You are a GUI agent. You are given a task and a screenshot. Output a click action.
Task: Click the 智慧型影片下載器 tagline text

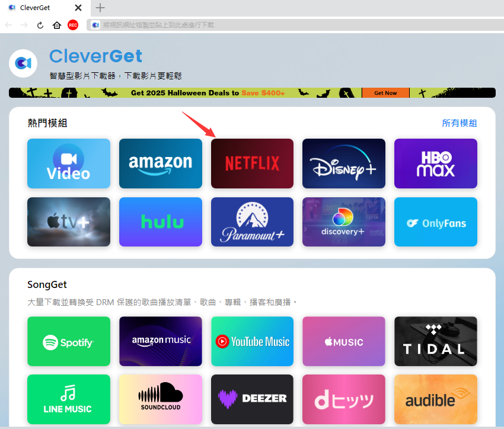pyautogui.click(x=116, y=76)
